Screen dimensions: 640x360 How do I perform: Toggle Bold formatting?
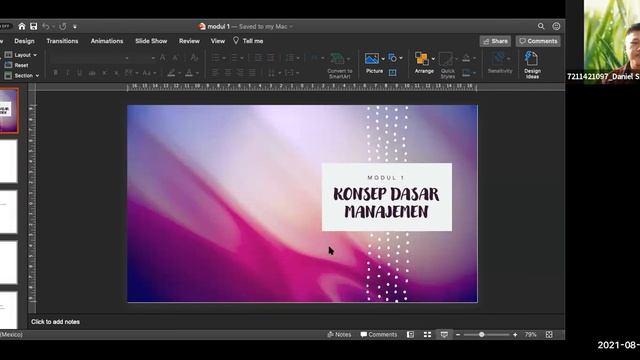56,73
